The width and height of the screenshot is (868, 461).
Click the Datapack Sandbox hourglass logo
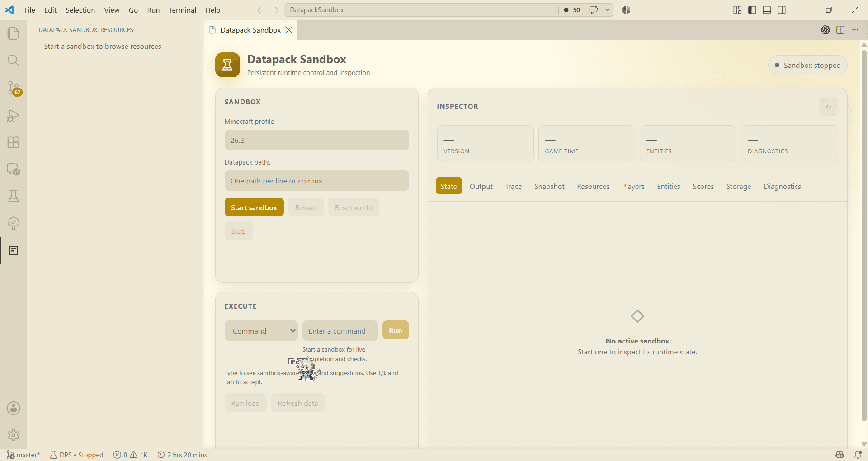pyautogui.click(x=227, y=65)
